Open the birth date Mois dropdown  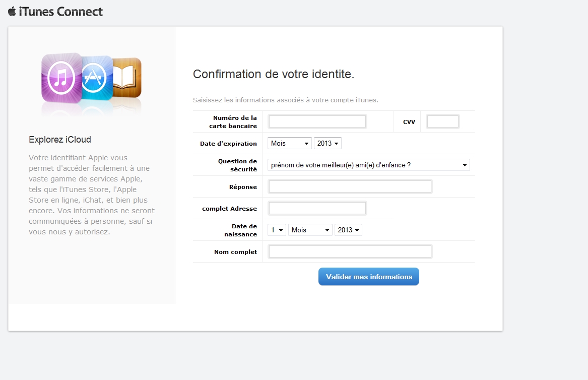310,230
